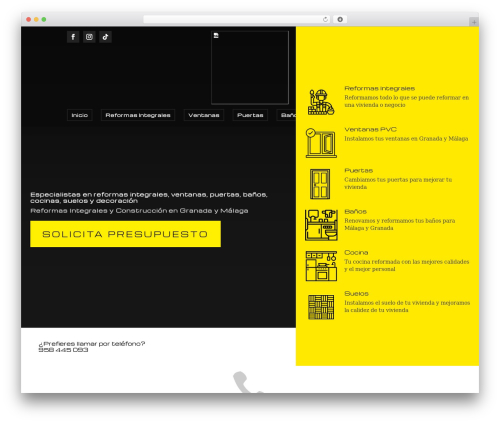Click the construction worker icon
The height and width of the screenshot is (423, 500).
coord(321,102)
